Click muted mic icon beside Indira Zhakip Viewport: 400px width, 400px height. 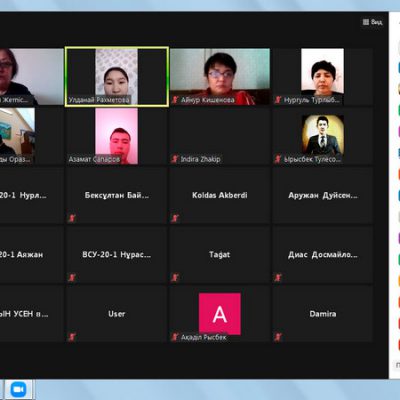[175, 159]
